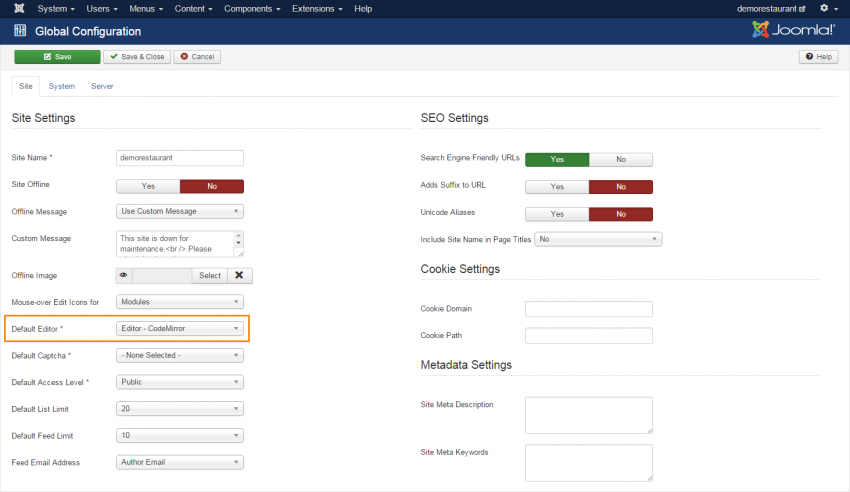
Task: Click the Help button in toolbar
Action: pyautogui.click(x=819, y=56)
